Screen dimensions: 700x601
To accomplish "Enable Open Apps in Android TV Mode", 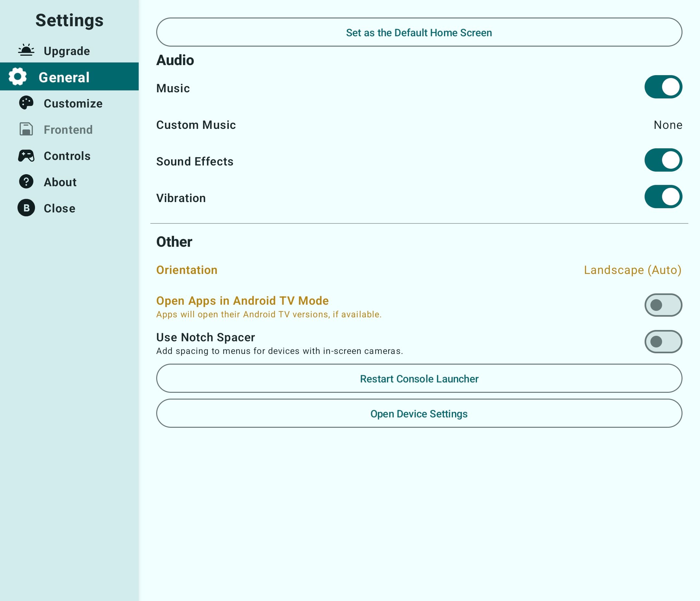I will (x=663, y=305).
